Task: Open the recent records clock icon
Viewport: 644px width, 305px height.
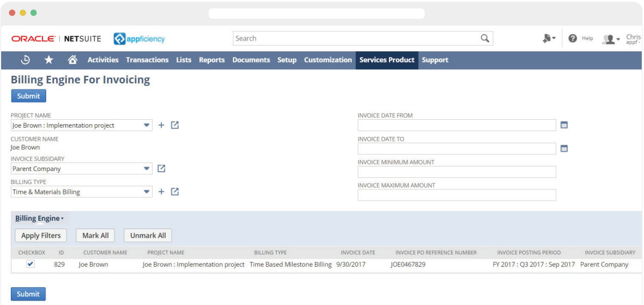Action: point(26,60)
